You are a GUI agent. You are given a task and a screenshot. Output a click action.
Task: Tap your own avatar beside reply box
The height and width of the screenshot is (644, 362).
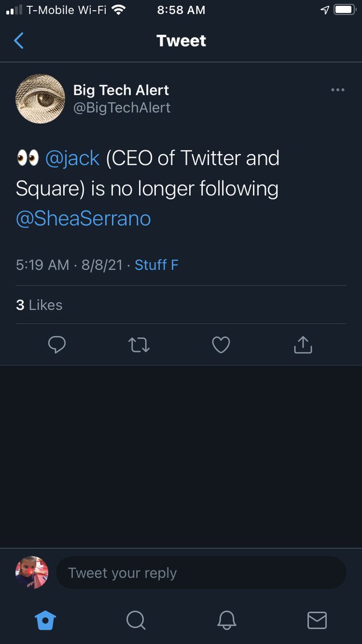tap(32, 573)
